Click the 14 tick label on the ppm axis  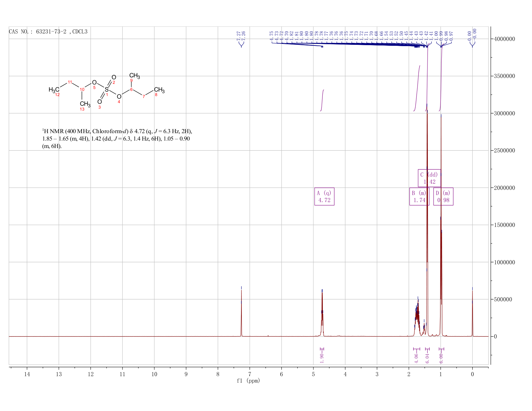[27, 374]
